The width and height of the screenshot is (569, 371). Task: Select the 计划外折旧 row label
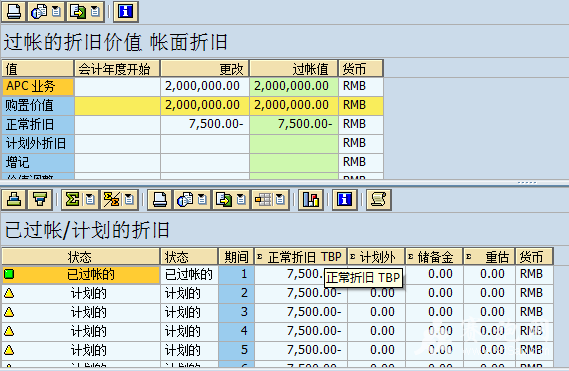(x=38, y=144)
